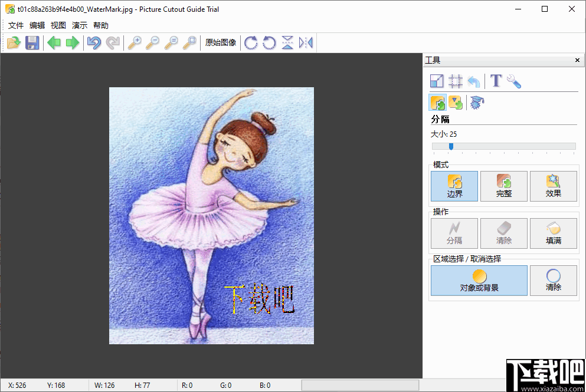The image size is (586, 392).
Task: Choose 边界 edge mode
Action: coord(454,186)
